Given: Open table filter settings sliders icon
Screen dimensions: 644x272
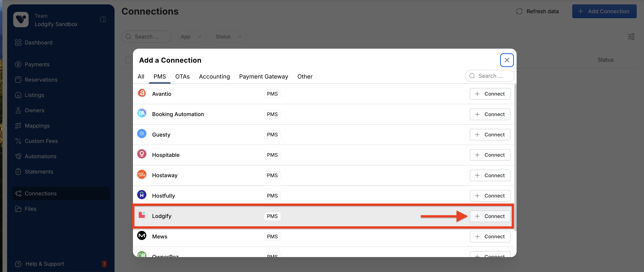Looking at the screenshot, I should (x=631, y=37).
